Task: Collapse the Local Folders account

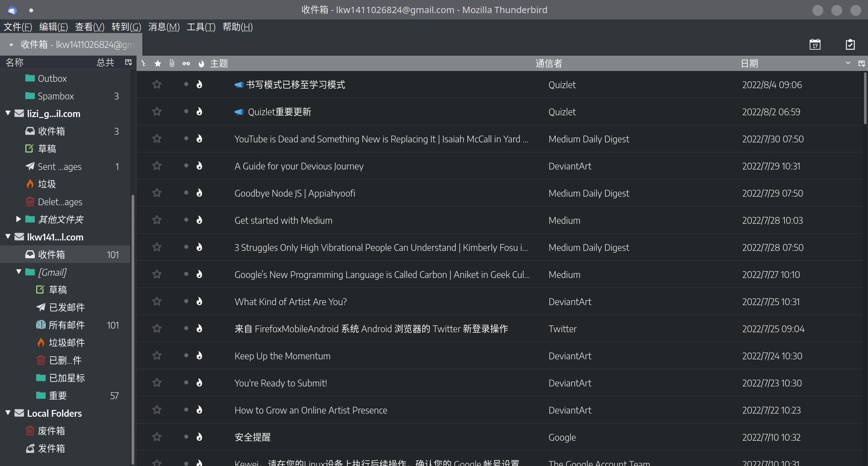Action: 8,413
